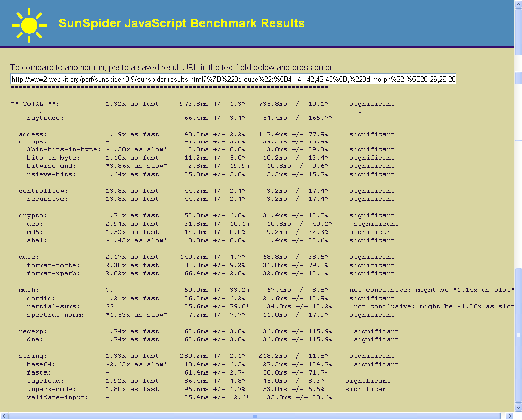The height and width of the screenshot is (420, 522).
Task: Click the 'format-xparb:' row label
Action: [x=53, y=274]
